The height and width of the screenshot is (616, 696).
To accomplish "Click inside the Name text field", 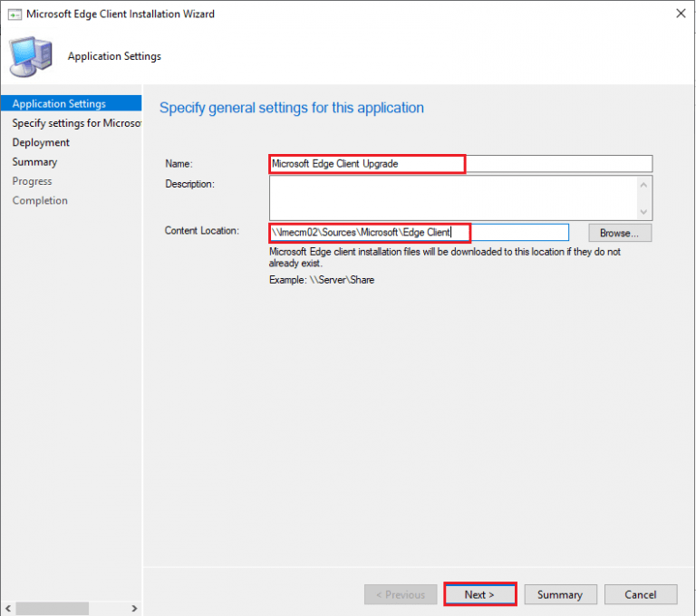I will point(460,164).
